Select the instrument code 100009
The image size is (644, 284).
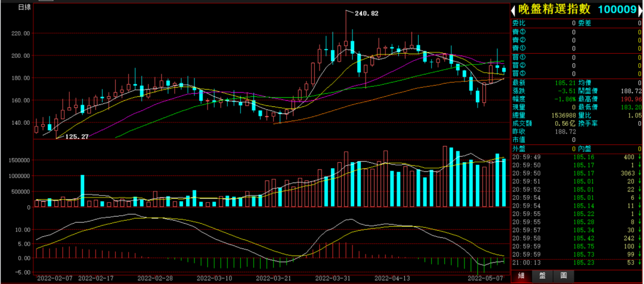[x=617, y=10]
